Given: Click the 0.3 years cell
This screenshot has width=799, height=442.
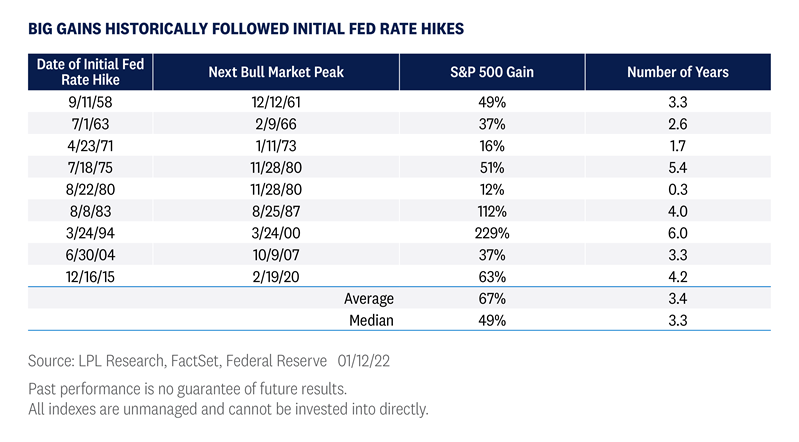Looking at the screenshot, I should tap(677, 190).
